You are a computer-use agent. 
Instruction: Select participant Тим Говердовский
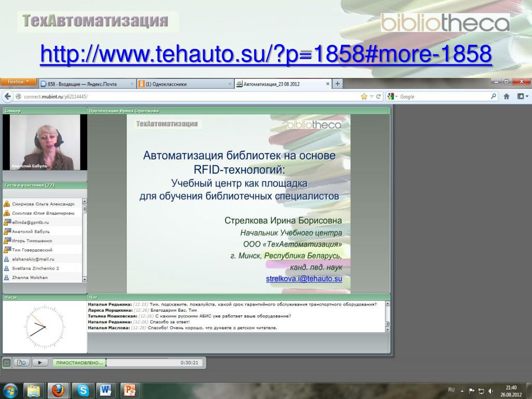pyautogui.click(x=43, y=250)
